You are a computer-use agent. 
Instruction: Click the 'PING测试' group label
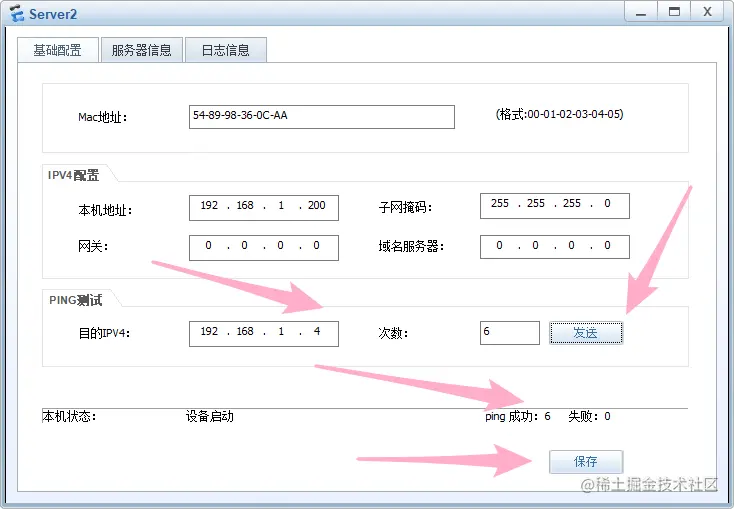pos(75,300)
